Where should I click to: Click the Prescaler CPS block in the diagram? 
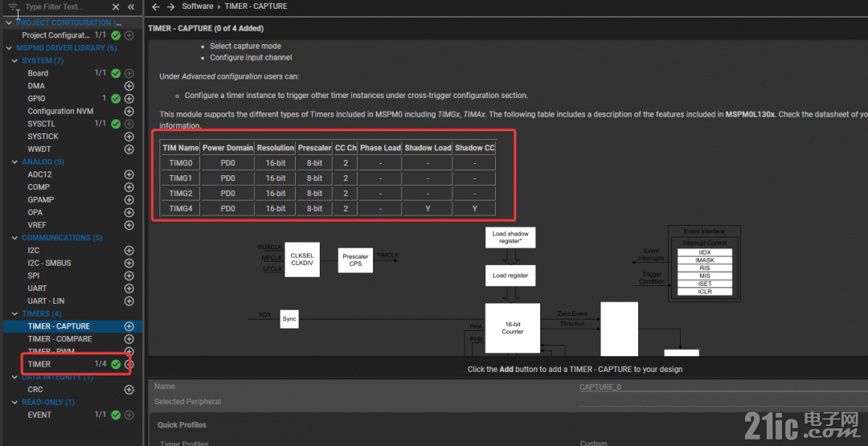coord(355,260)
